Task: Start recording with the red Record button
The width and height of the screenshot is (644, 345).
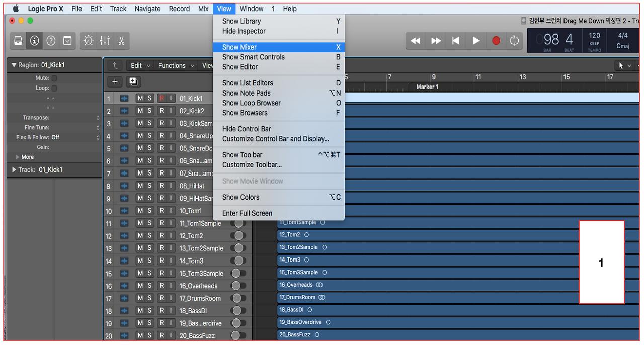Action: pos(496,41)
